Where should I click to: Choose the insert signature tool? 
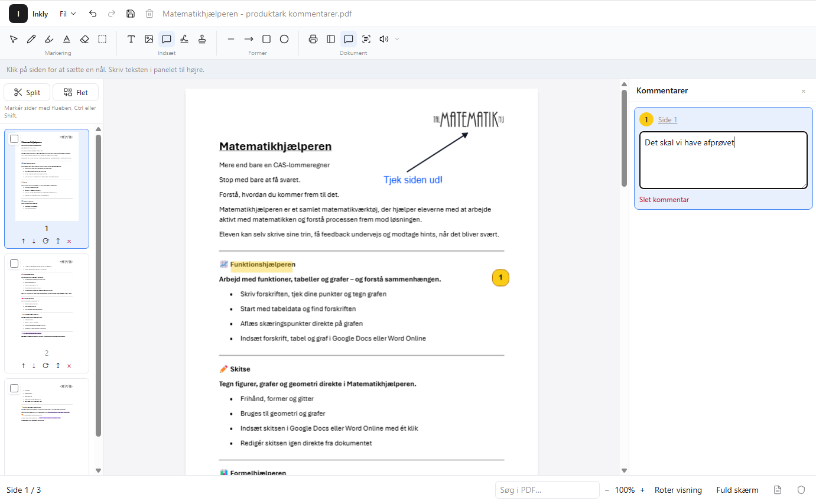pyautogui.click(x=184, y=39)
